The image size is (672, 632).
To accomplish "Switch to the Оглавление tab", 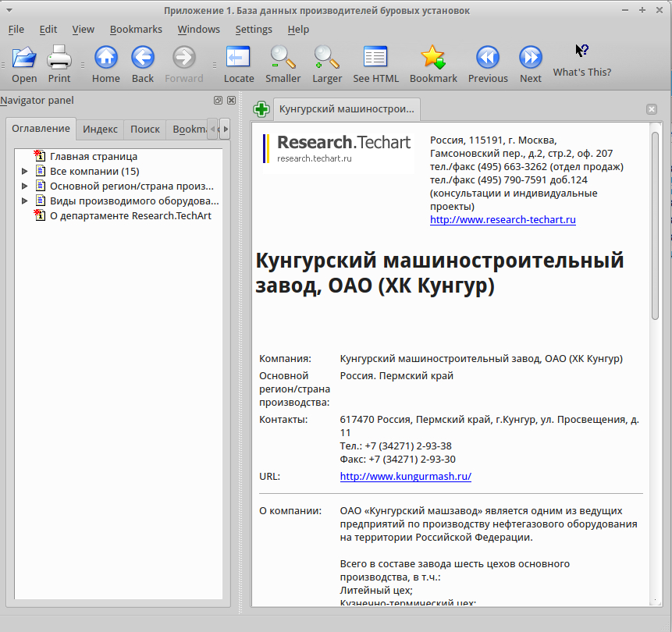I will [x=41, y=129].
